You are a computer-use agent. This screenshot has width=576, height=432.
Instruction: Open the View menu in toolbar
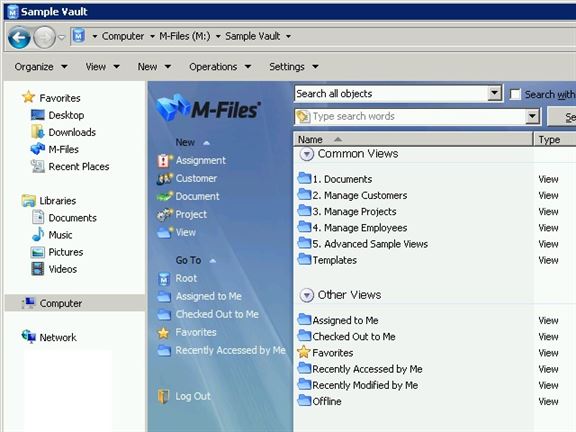coord(102,67)
